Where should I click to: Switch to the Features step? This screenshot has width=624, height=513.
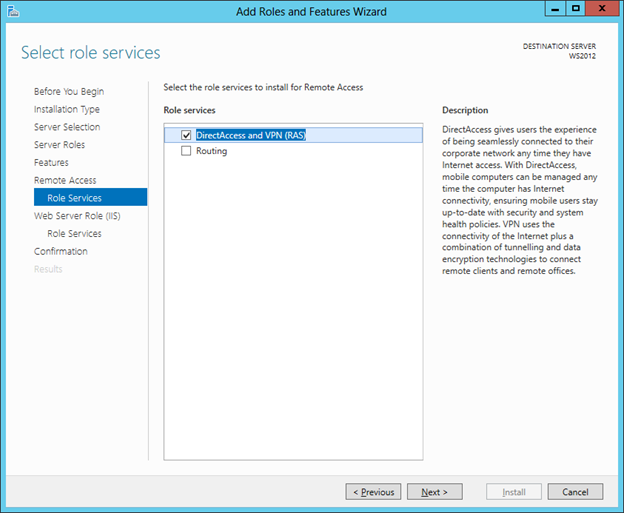pyautogui.click(x=51, y=162)
